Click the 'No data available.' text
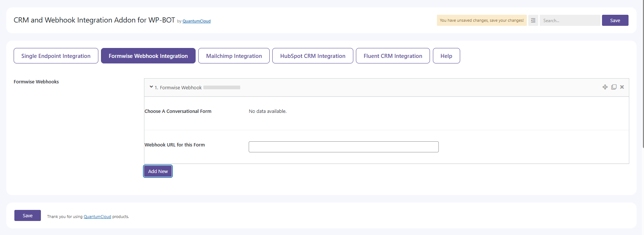Screen dimensions: 644x235 tap(267, 111)
